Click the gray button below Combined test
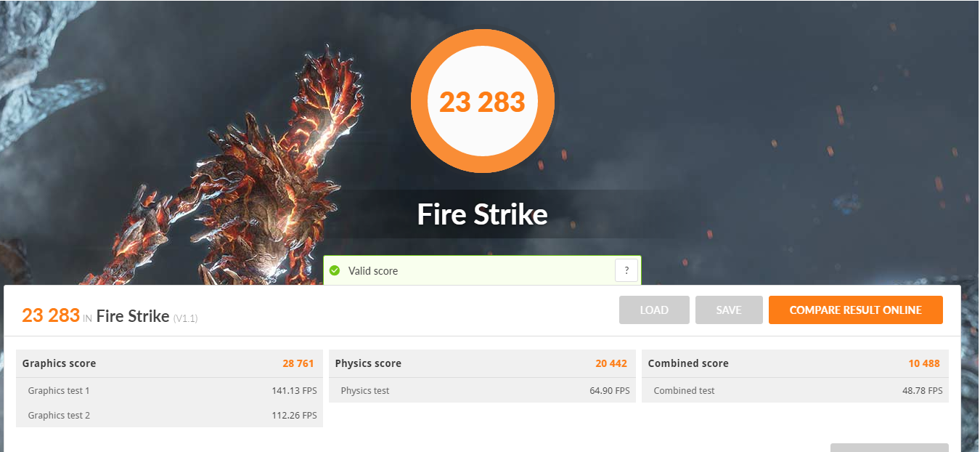 point(889,448)
